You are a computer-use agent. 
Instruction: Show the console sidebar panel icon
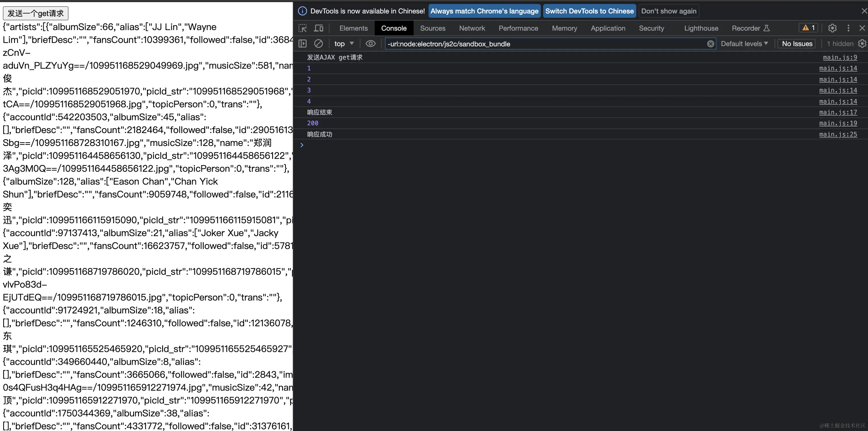pos(303,44)
